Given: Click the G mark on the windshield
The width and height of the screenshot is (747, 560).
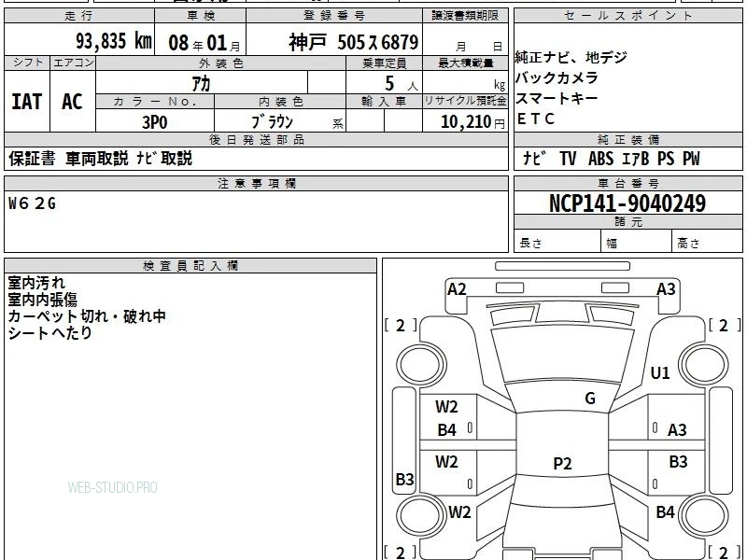Looking at the screenshot, I should click(x=590, y=399).
